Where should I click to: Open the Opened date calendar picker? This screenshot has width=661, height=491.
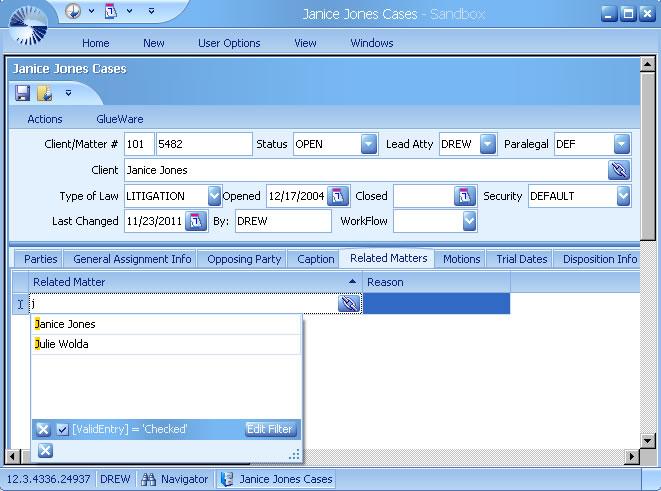click(x=338, y=196)
